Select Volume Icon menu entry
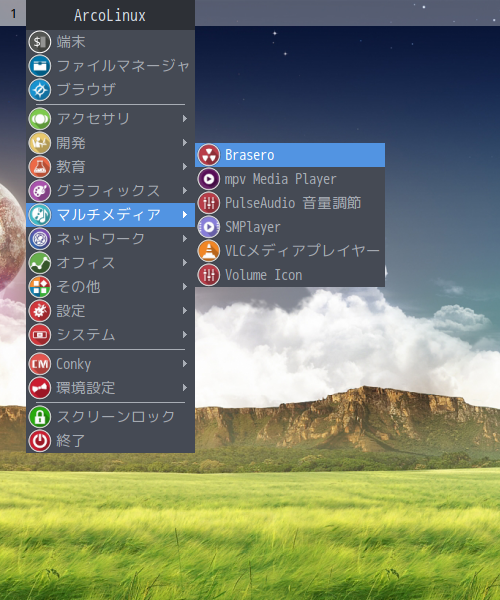The image size is (500, 600). (290, 275)
